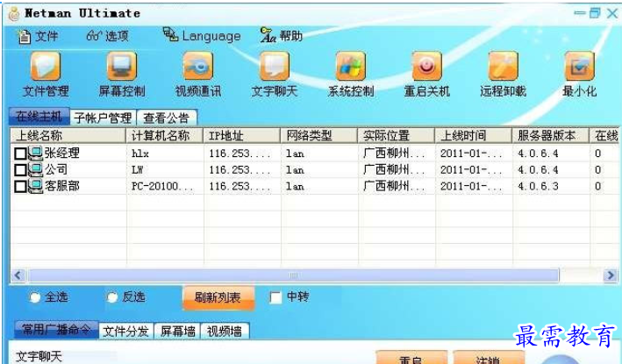Switch to 查看公告 tab
Image resolution: width=622 pixels, height=364 pixels.
point(166,118)
